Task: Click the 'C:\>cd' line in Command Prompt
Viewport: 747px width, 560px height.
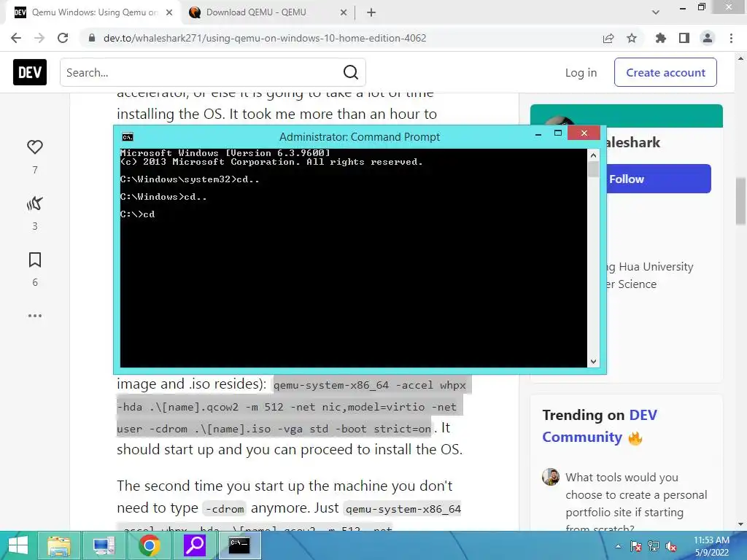Action: coord(137,214)
